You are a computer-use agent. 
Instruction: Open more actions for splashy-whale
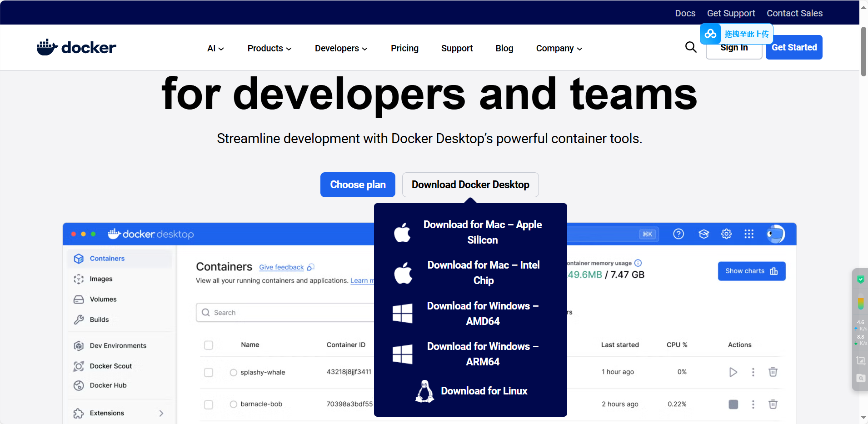point(753,372)
